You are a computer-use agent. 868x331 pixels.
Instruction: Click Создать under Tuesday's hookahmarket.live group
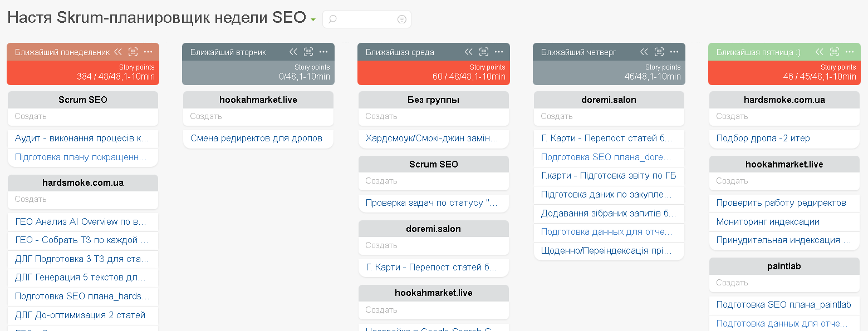click(x=258, y=116)
